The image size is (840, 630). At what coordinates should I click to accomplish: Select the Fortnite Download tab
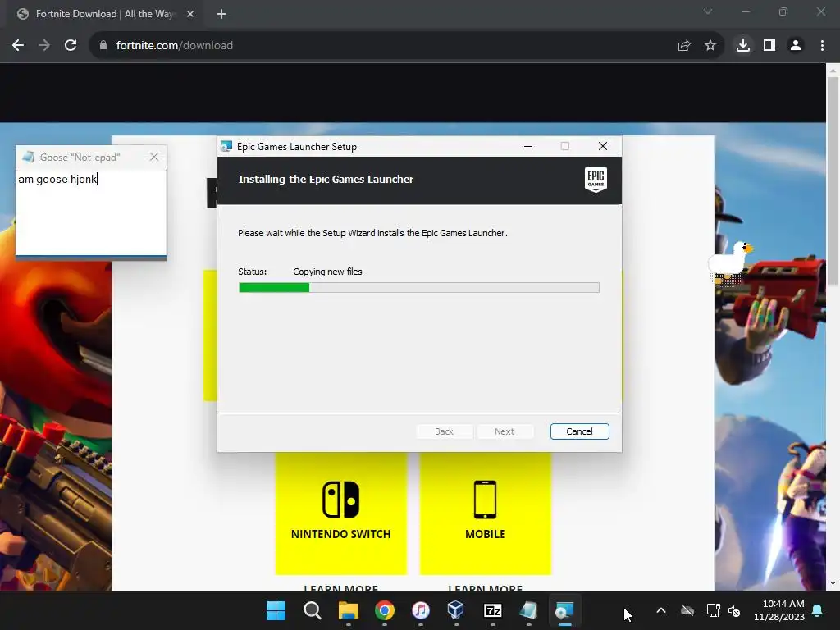104,15
